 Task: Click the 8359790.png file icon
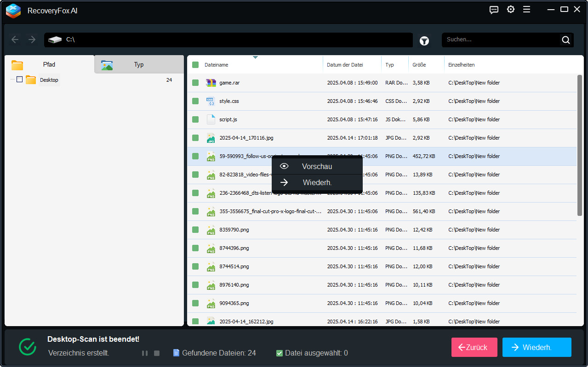(211, 230)
